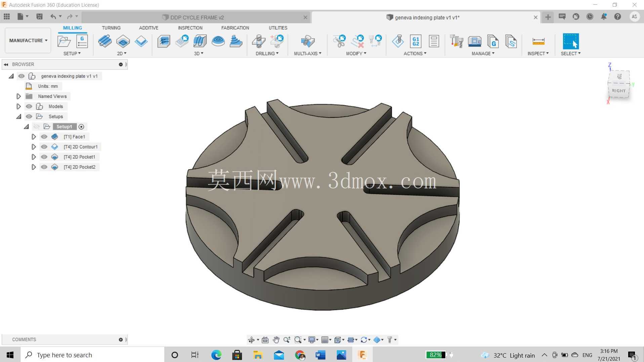Click the Drill tool icon

point(258,41)
